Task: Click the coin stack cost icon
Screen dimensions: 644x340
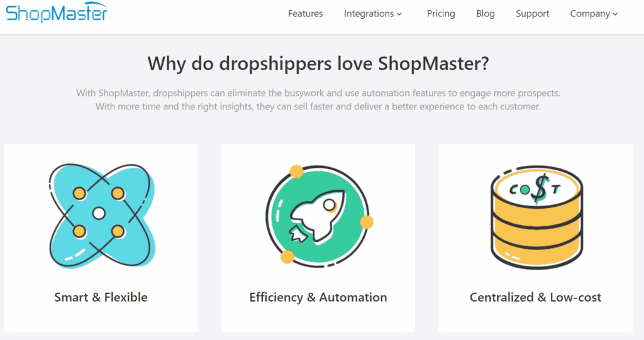Action: [537, 217]
